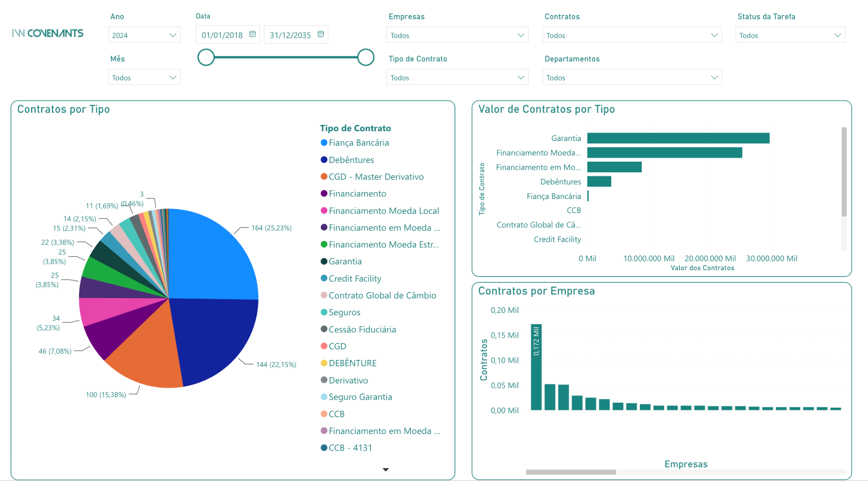Click the date range slider track

pyautogui.click(x=286, y=57)
